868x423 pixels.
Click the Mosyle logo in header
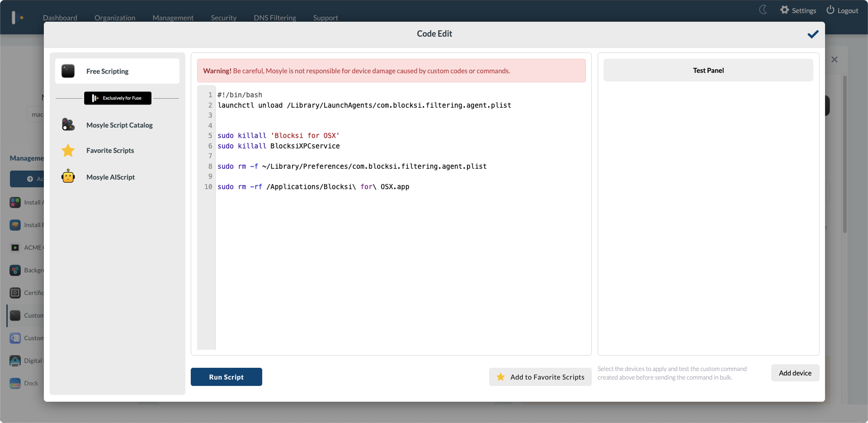17,18
